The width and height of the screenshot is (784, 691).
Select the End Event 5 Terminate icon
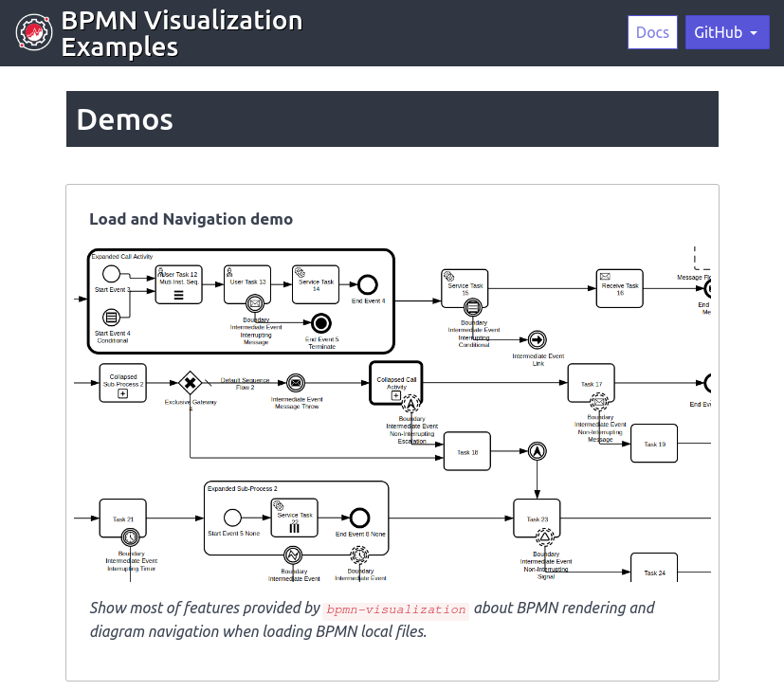point(321,323)
